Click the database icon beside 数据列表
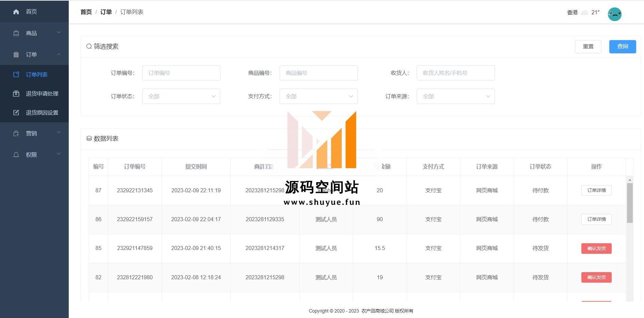This screenshot has width=644, height=318. tap(89, 138)
